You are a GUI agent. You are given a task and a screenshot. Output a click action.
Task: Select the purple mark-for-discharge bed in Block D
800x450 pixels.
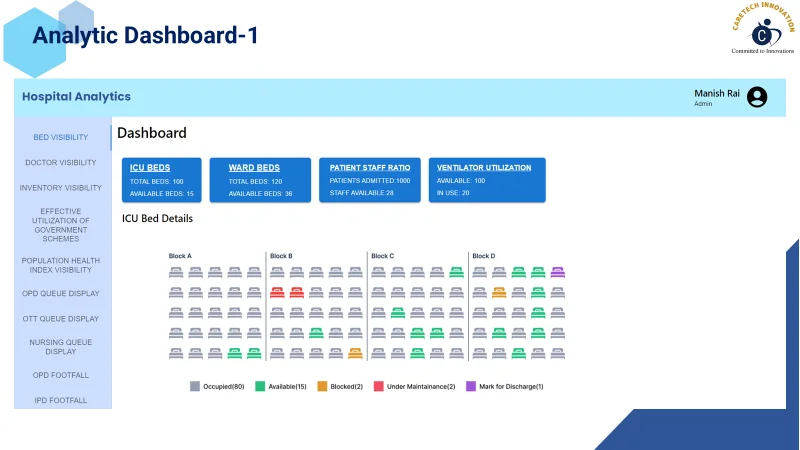558,272
